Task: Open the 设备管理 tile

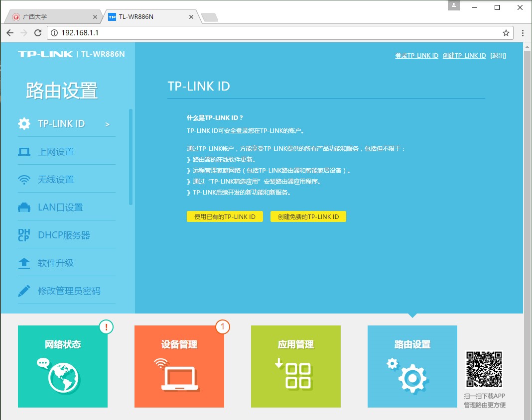Action: point(179,366)
